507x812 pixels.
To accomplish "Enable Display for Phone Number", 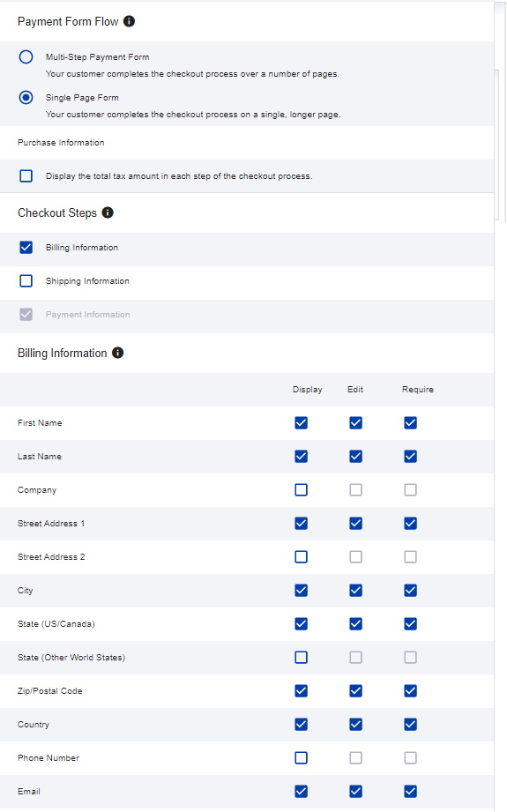I will click(x=301, y=757).
